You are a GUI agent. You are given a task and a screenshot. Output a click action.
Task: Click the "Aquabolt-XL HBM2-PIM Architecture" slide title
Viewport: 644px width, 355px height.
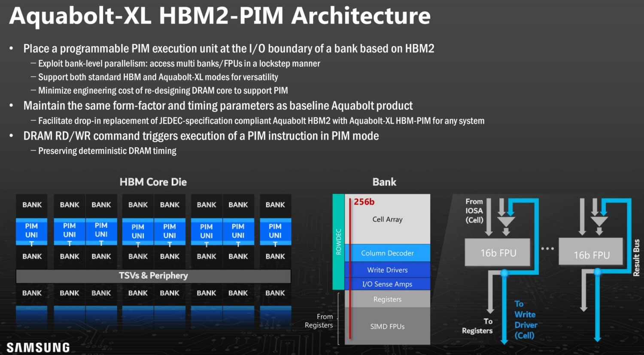pyautogui.click(x=220, y=15)
